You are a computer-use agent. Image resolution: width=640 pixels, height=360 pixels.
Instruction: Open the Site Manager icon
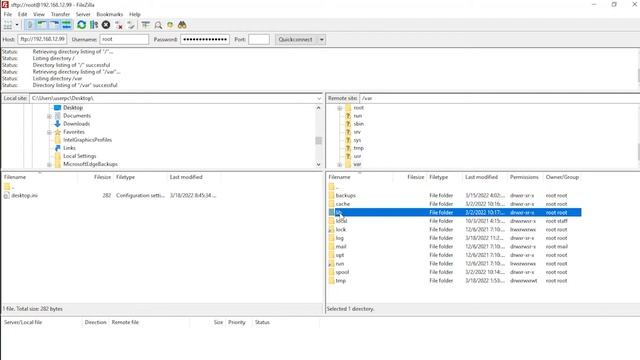tap(8, 25)
